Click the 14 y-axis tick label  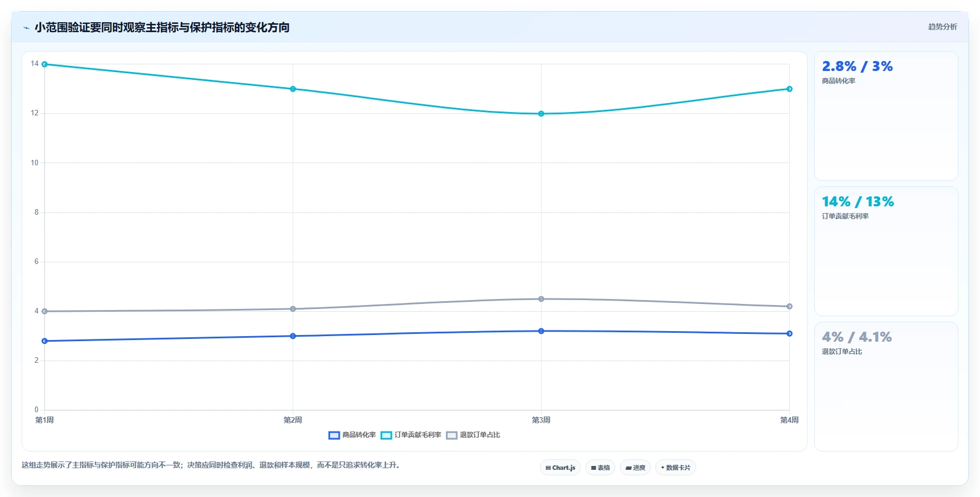(35, 64)
